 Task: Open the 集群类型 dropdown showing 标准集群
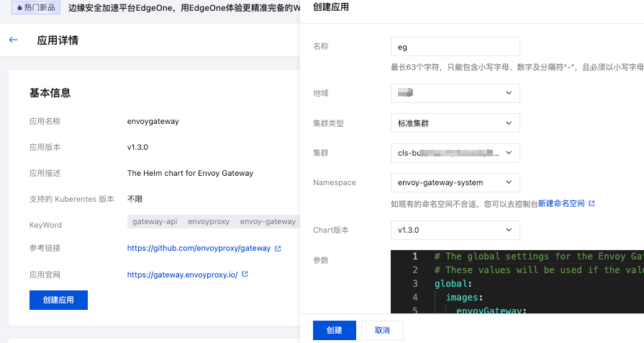(455, 123)
